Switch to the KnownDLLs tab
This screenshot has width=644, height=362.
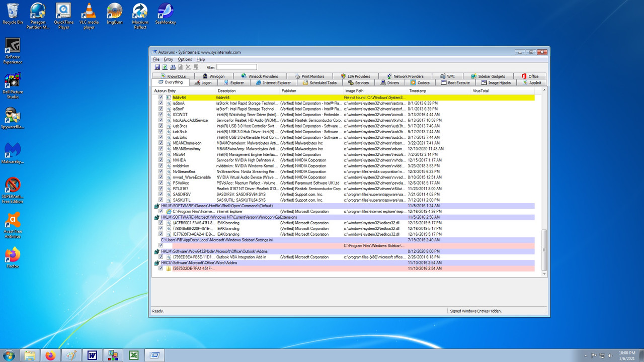point(173,76)
